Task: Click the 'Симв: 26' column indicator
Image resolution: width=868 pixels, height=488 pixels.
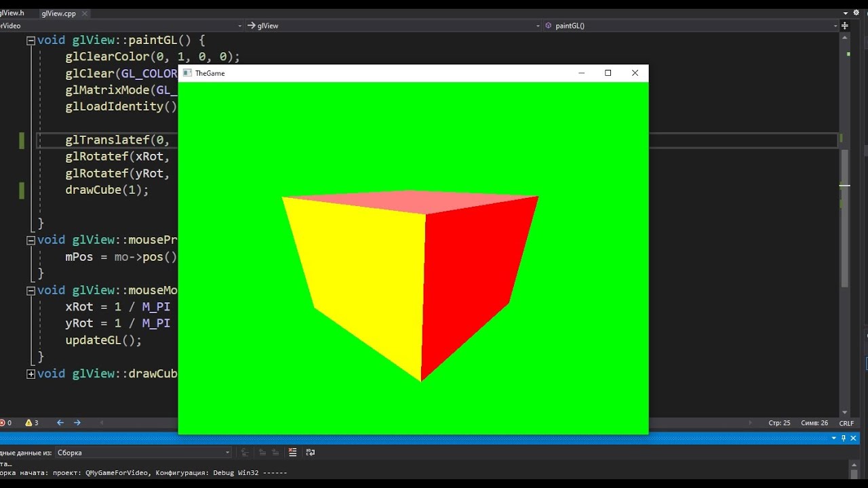Action: coord(814,423)
